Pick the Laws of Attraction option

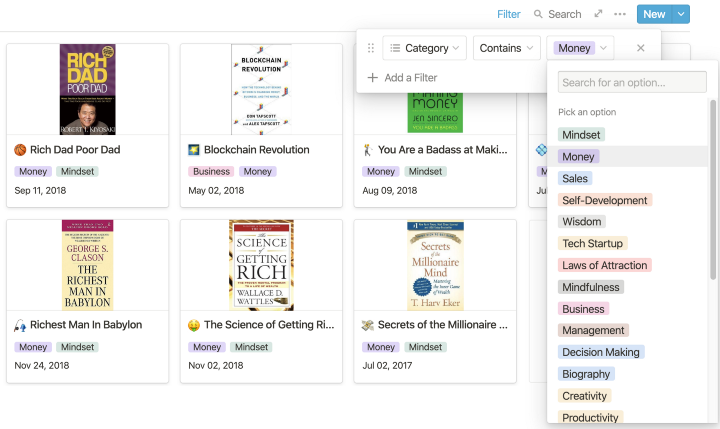point(604,265)
